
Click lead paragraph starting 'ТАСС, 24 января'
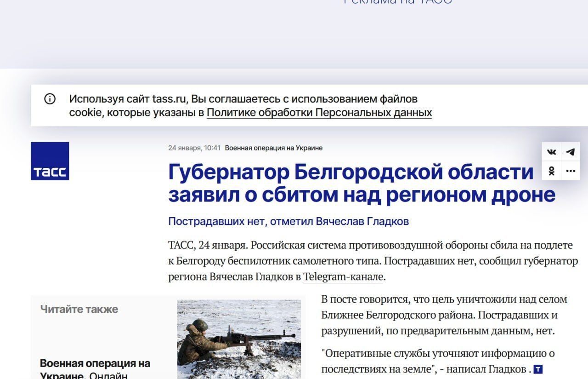click(x=372, y=260)
